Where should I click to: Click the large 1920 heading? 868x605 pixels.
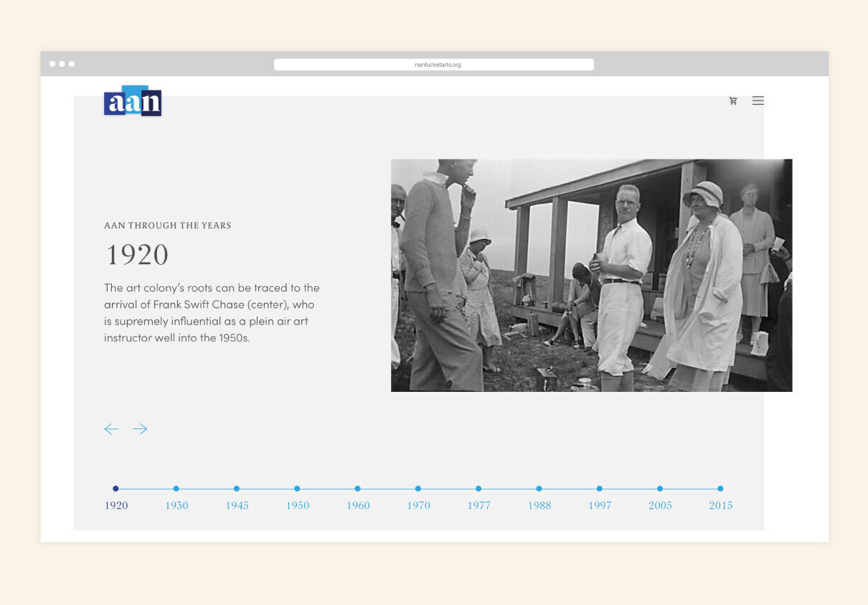pos(137,255)
